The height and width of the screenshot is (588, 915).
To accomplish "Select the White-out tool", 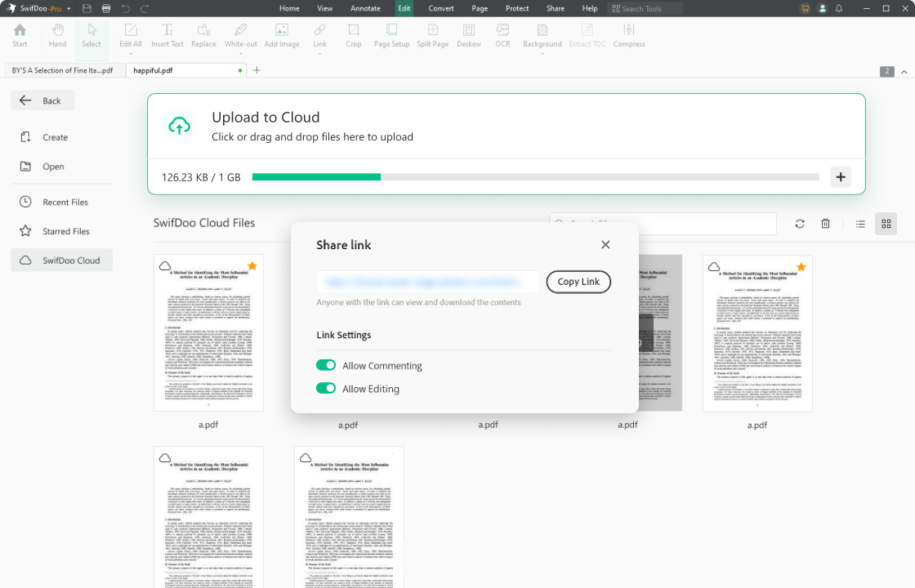I will [240, 36].
